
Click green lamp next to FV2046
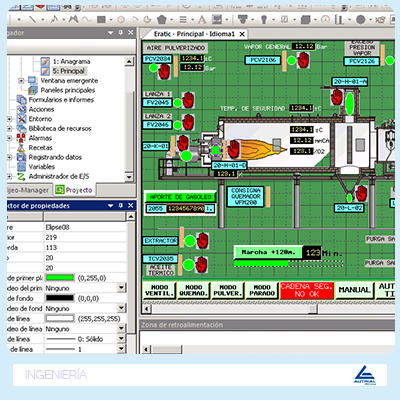[178, 125]
